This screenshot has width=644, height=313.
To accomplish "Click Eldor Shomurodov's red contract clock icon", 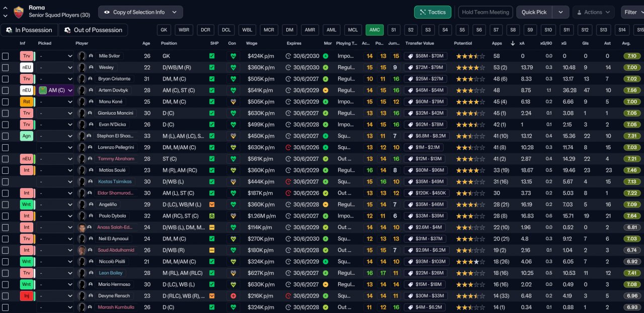I will coord(288,193).
